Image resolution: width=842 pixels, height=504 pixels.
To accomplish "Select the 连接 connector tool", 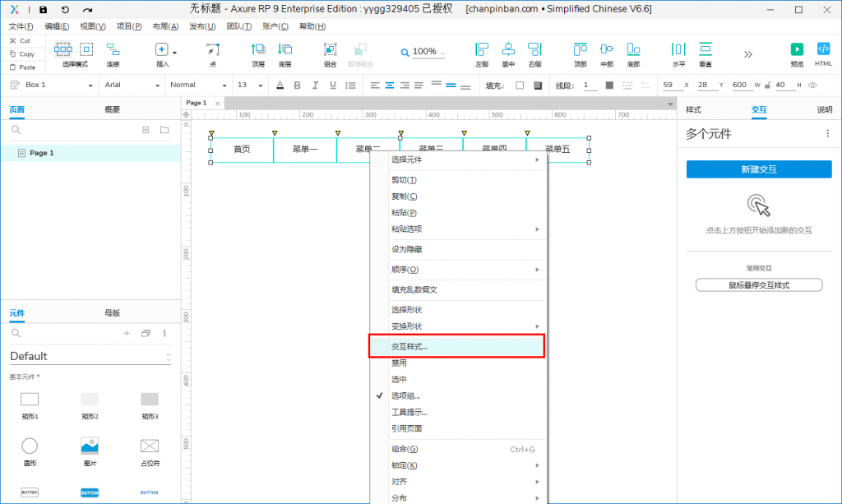I will coord(113,49).
